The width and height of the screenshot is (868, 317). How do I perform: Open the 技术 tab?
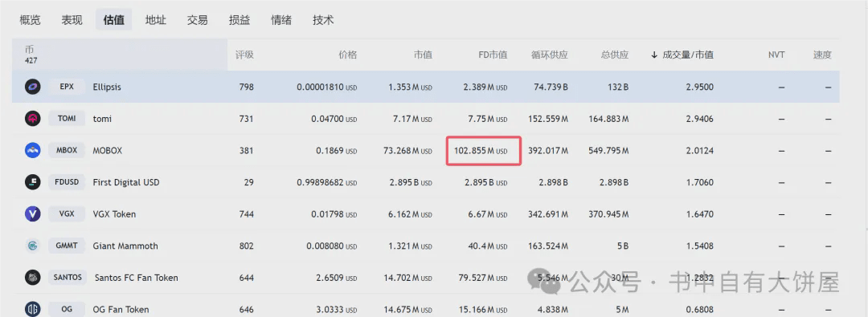coord(323,21)
